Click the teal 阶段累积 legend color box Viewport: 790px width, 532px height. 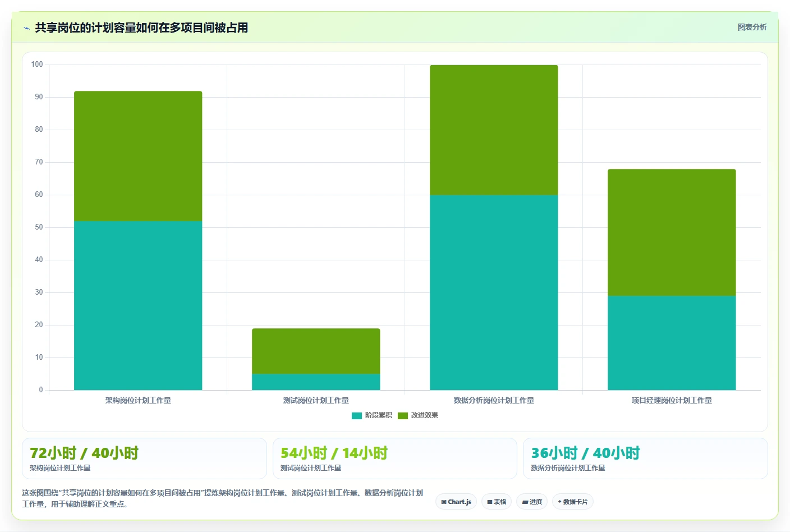point(357,416)
